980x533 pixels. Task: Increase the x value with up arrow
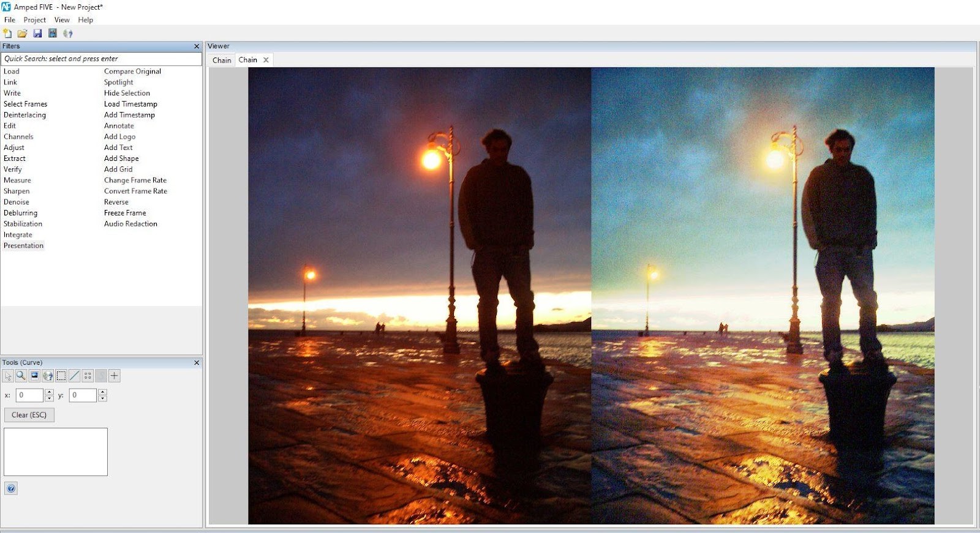tap(50, 392)
